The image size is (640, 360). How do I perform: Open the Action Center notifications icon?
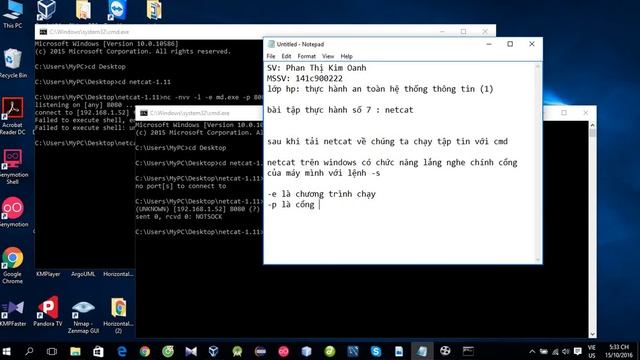tap(578, 351)
